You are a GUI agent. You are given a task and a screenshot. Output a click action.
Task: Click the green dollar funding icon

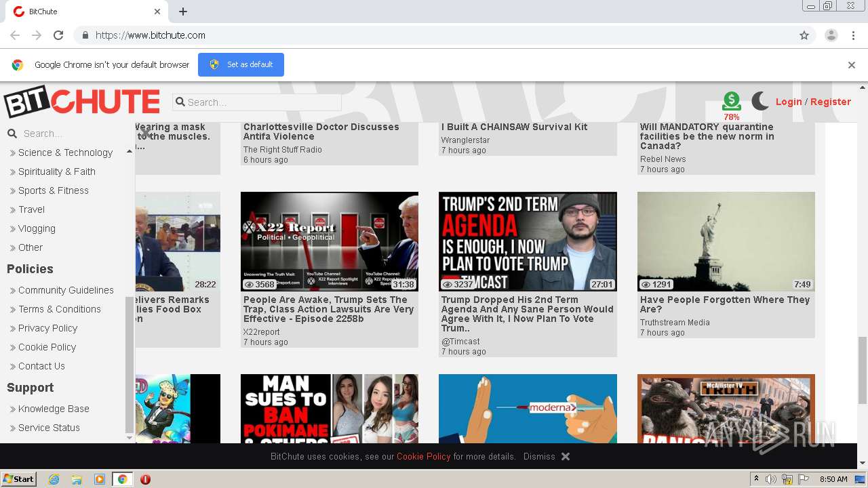click(732, 102)
